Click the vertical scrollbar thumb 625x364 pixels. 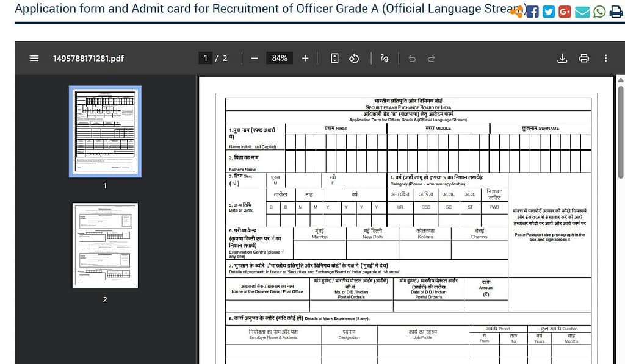(621, 132)
